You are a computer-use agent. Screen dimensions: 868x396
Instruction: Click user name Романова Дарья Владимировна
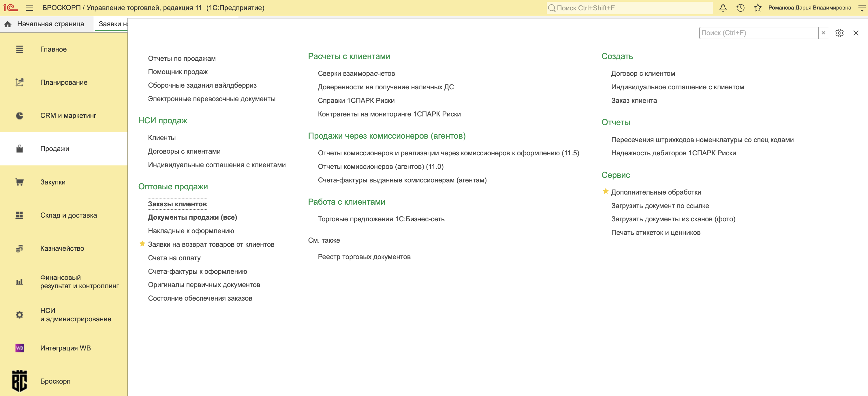(810, 8)
